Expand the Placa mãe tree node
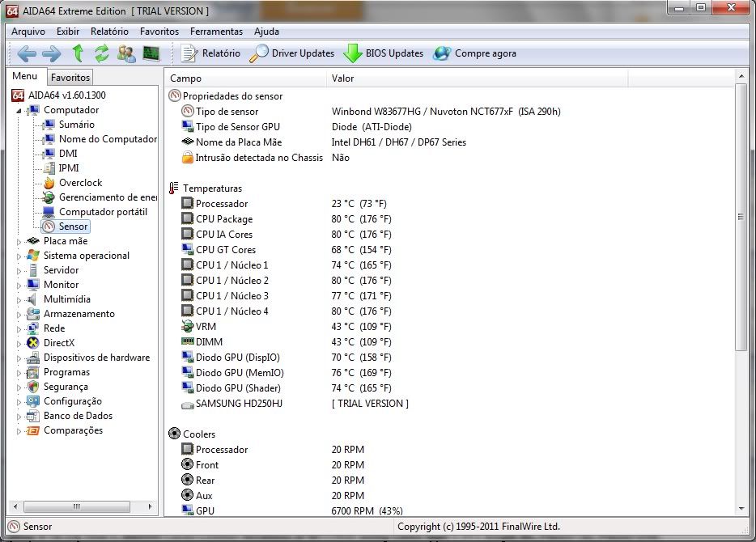Viewport: 756px width, 542px height. (19, 241)
